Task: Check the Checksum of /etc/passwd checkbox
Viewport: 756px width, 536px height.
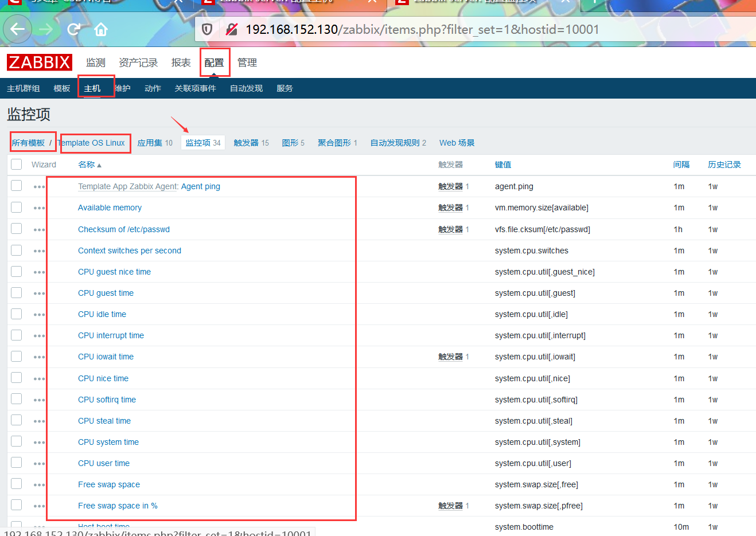Action: pos(17,229)
